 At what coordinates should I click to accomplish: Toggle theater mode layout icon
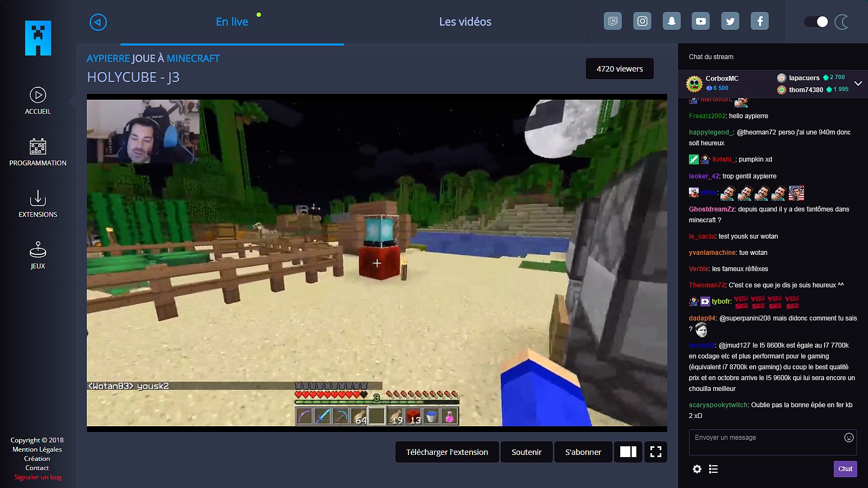[628, 452]
